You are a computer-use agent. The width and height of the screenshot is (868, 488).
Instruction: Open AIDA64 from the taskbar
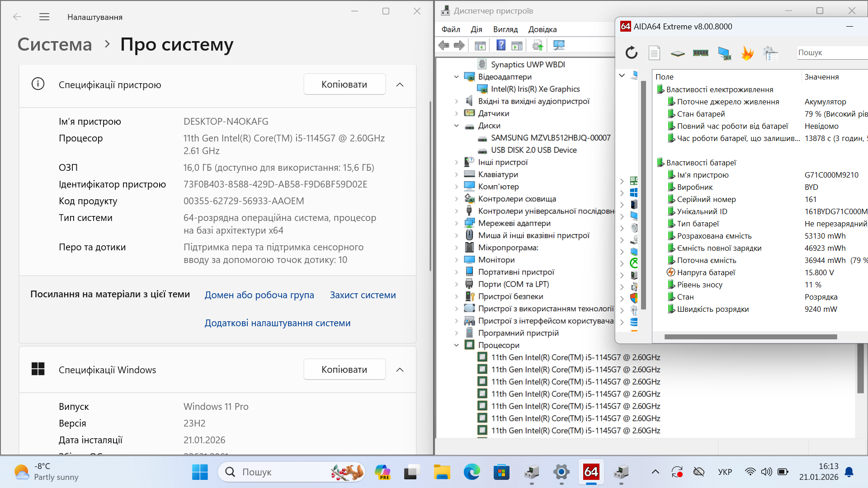[x=591, y=472]
